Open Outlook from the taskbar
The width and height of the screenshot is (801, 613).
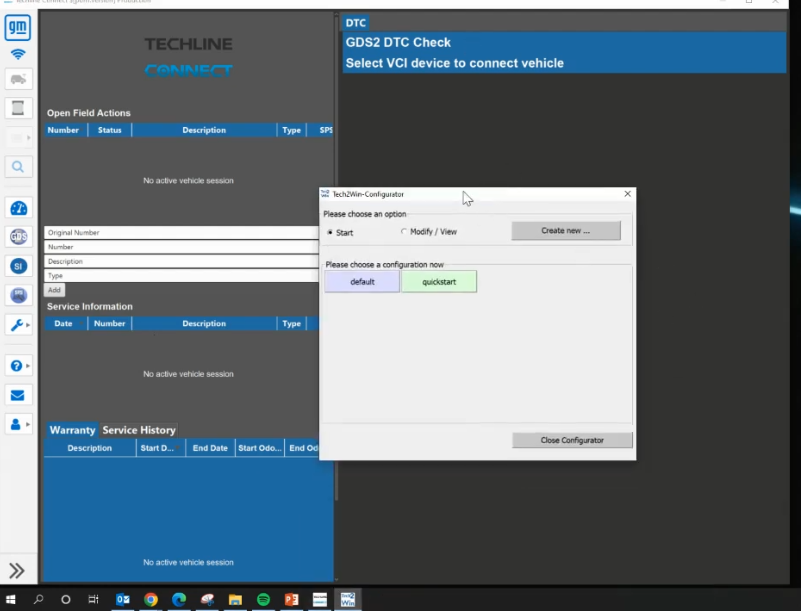pyautogui.click(x=123, y=600)
